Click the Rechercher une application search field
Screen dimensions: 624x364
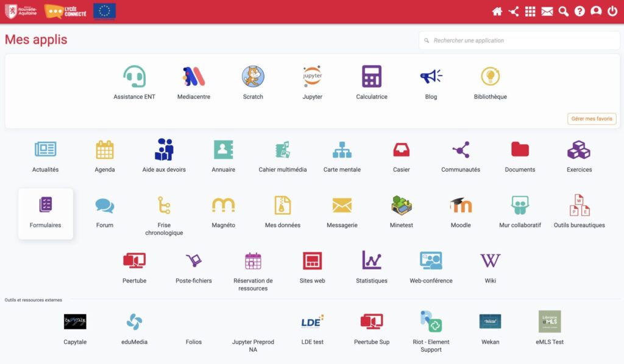tap(519, 41)
